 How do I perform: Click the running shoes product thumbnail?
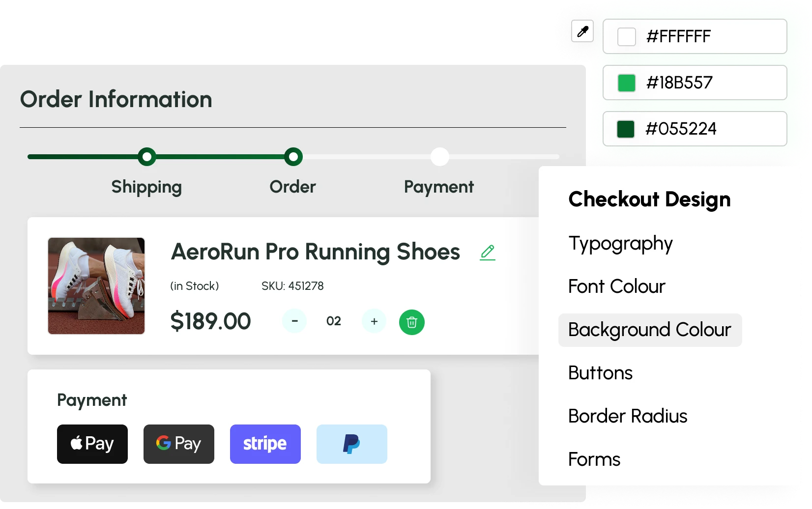coord(96,286)
